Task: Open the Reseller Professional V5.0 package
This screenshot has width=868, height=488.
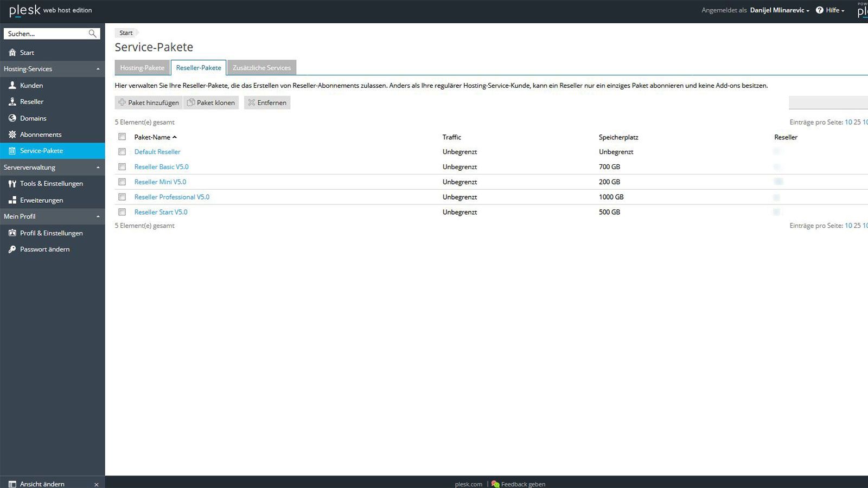Action: coord(172,197)
